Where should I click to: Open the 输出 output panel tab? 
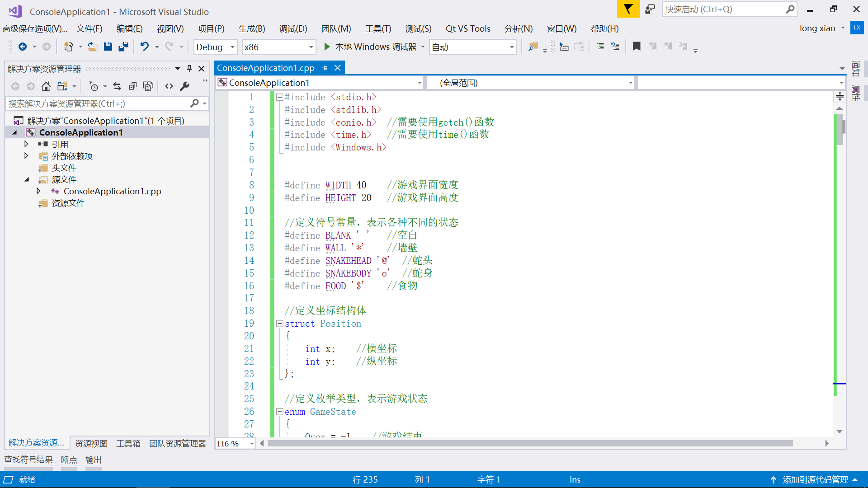coord(93,460)
